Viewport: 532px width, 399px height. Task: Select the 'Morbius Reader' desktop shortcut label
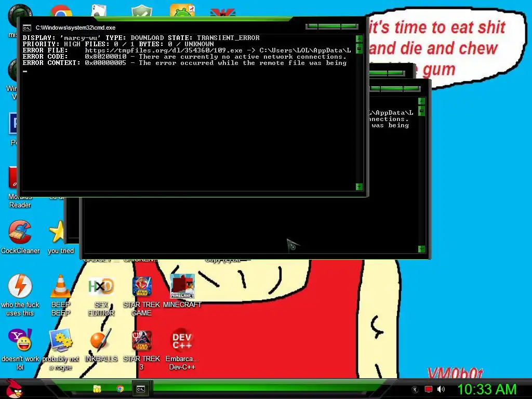(20, 201)
